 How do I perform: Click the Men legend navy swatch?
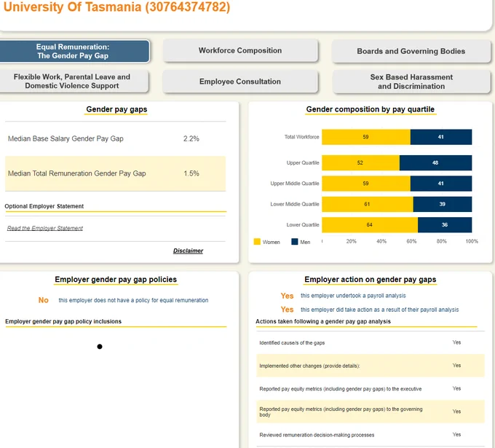click(295, 242)
